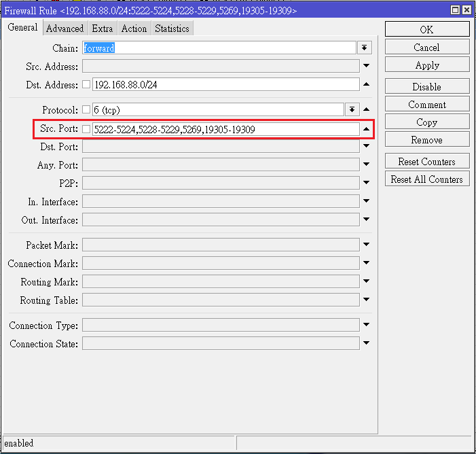Toggle the Protocol invert checkbox
Viewport: 476px width, 454px height.
point(86,109)
